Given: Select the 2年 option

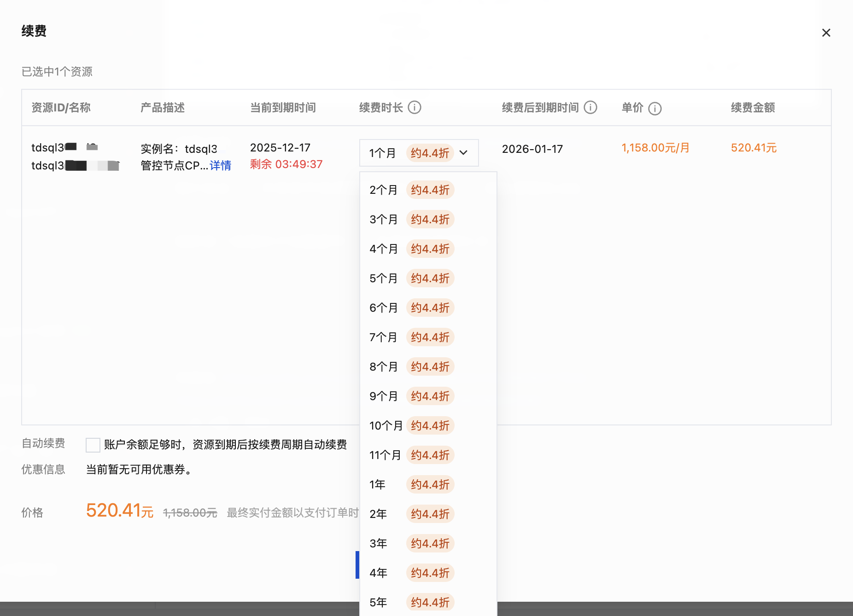Looking at the screenshot, I should (x=378, y=514).
